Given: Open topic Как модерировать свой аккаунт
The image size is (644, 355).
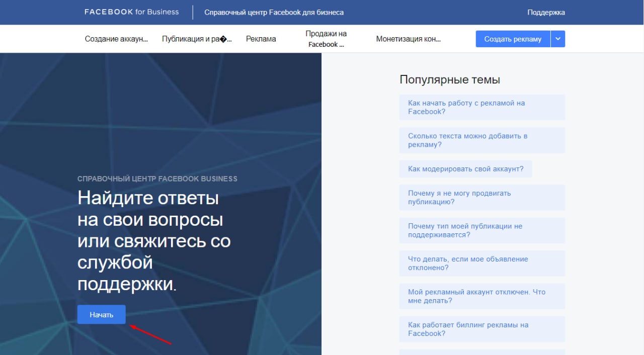Looking at the screenshot, I should (465, 169).
